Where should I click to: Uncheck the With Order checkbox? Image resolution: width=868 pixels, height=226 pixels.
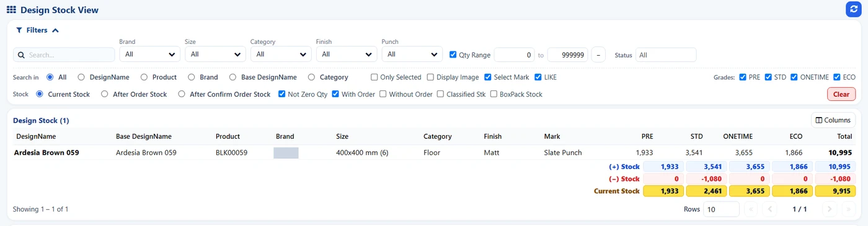[x=335, y=94]
